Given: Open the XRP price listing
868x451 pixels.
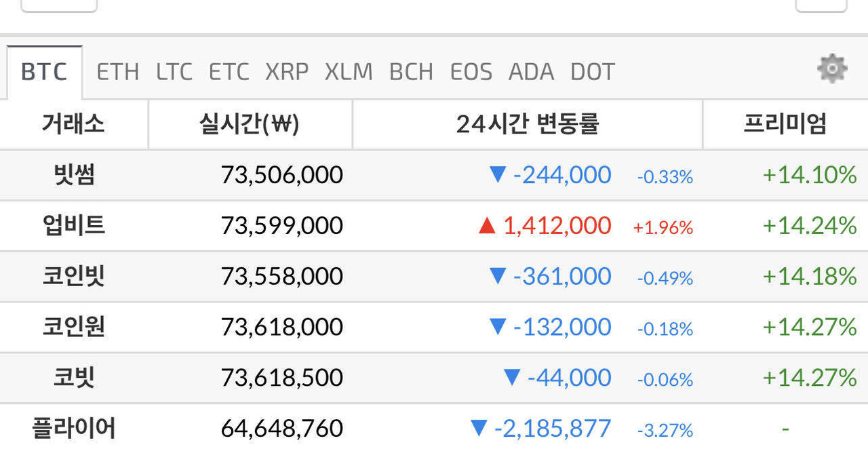Looking at the screenshot, I should [x=287, y=71].
